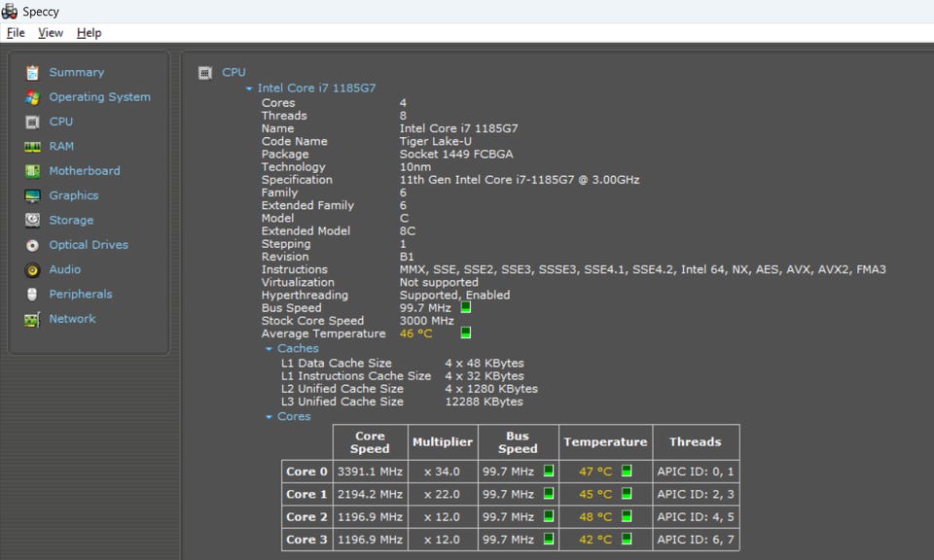Click the Temperature column header
This screenshot has height=560, width=934.
605,442
